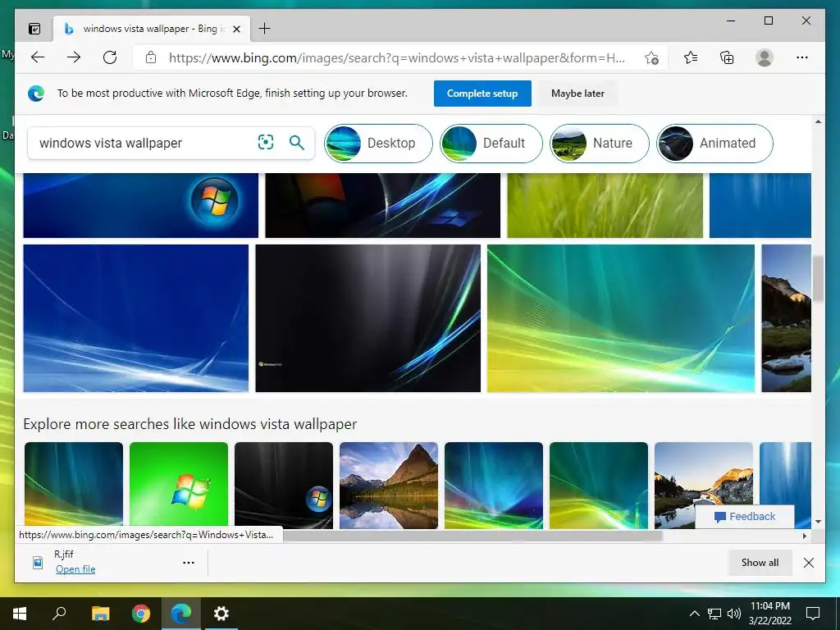
Task: Open the Feedback button
Action: click(745, 517)
